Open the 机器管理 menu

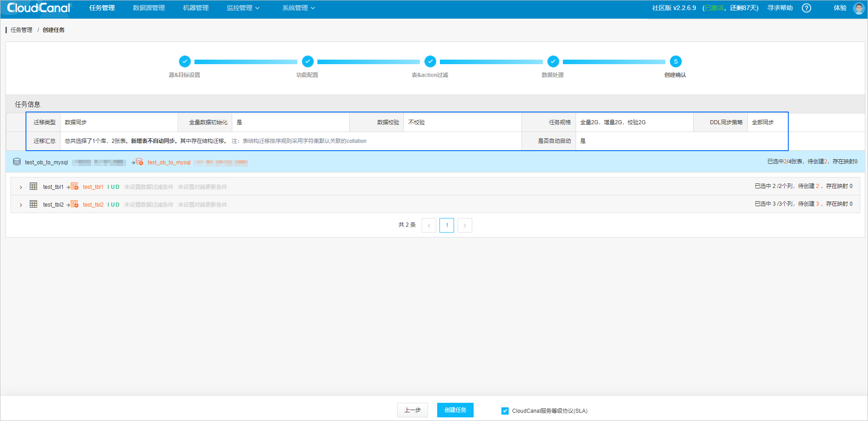[x=195, y=8]
